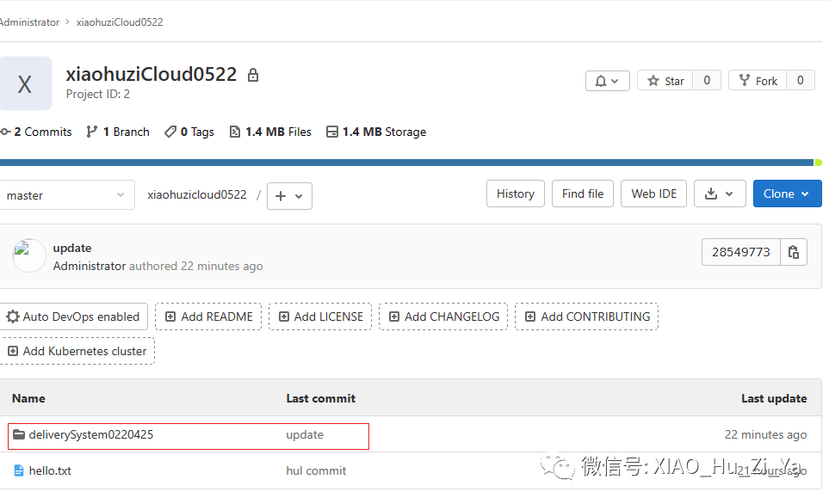Image resolution: width=829 pixels, height=504 pixels.
Task: Open the download source code dropdown
Action: tap(720, 194)
